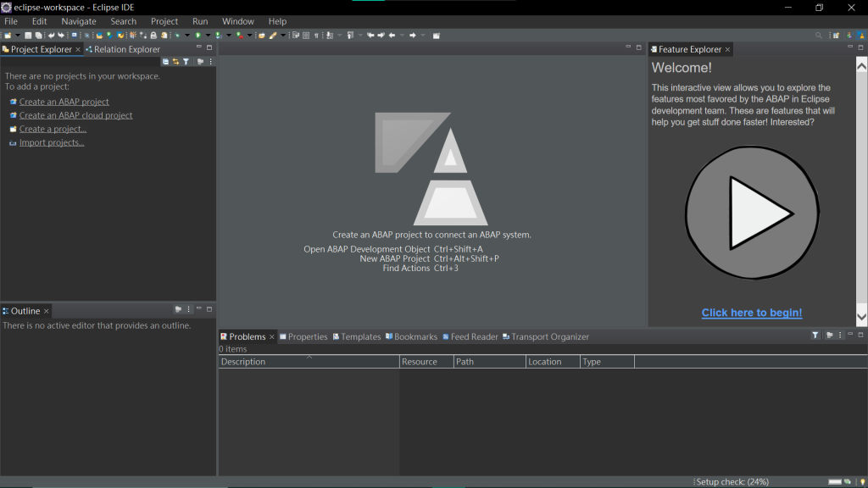Open dropdown arrow next to Search pencil icon
This screenshot has width=868, height=488.
click(x=283, y=36)
